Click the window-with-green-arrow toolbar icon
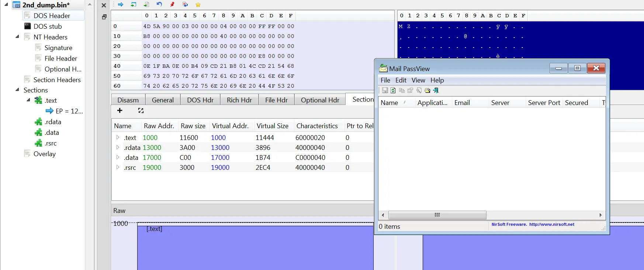 [134, 4]
